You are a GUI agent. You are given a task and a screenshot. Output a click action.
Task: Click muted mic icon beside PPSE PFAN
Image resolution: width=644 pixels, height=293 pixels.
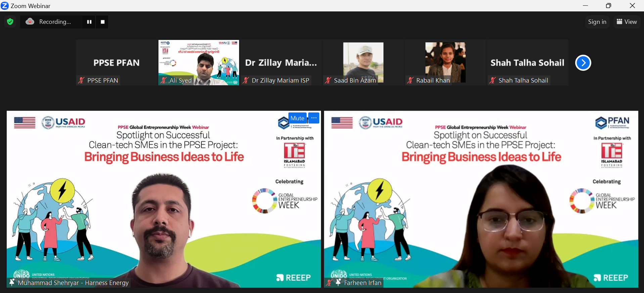point(81,81)
